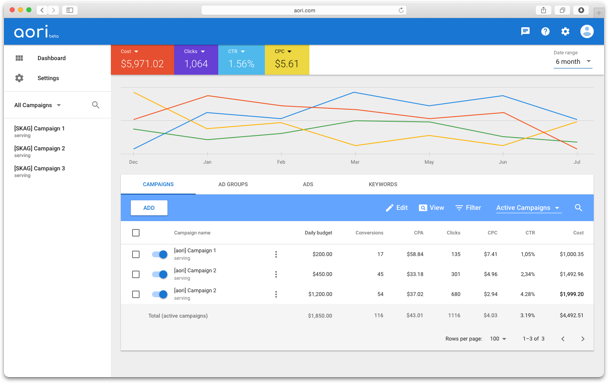Show Safari tabs overview
This screenshot has height=383, width=608.
click(562, 10)
